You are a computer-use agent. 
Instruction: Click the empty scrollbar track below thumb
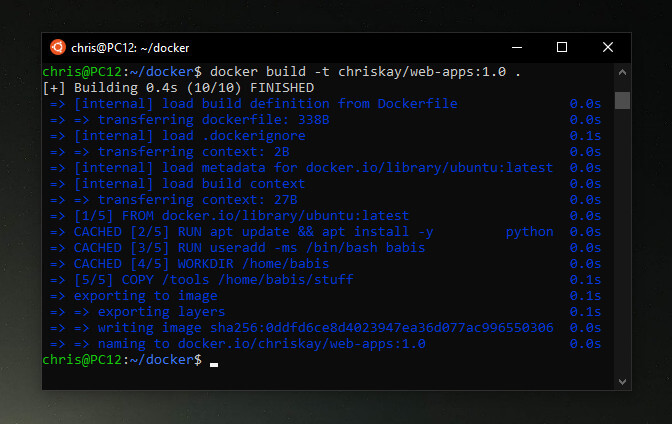pos(622,240)
